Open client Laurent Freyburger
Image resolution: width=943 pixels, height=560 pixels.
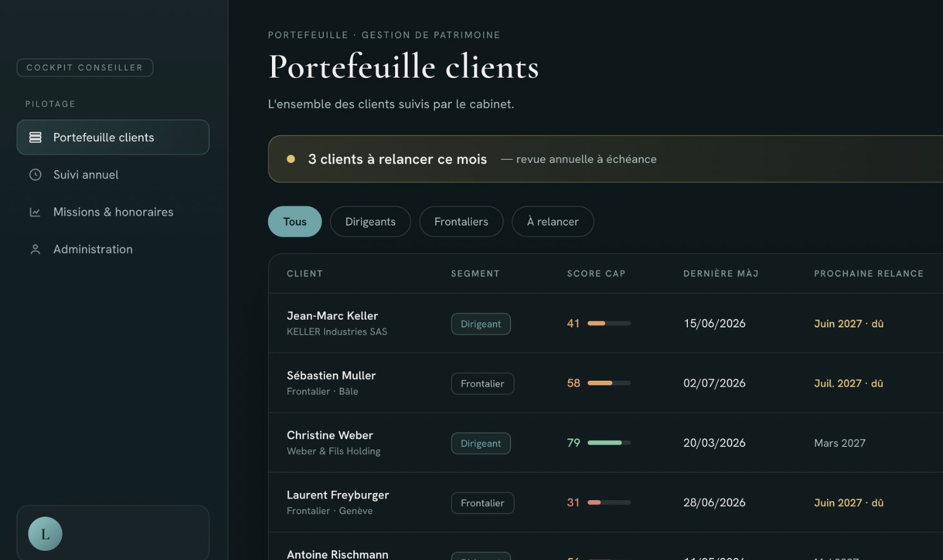(x=338, y=495)
